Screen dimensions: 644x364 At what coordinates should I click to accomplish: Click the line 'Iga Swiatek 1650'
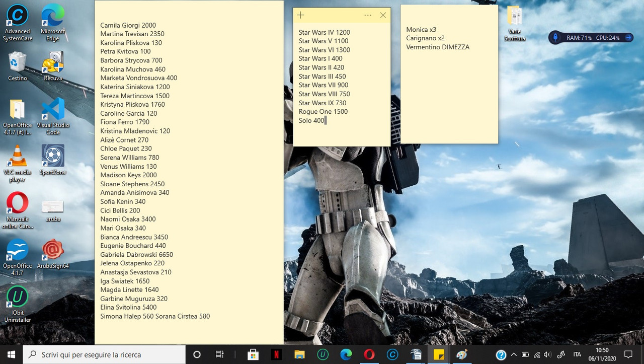tap(125, 281)
